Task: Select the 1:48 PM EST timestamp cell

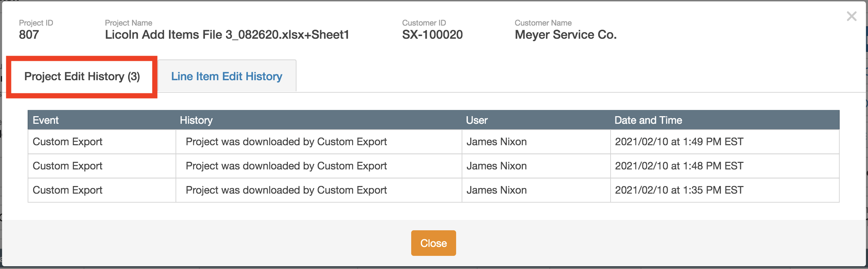Action: pos(679,166)
